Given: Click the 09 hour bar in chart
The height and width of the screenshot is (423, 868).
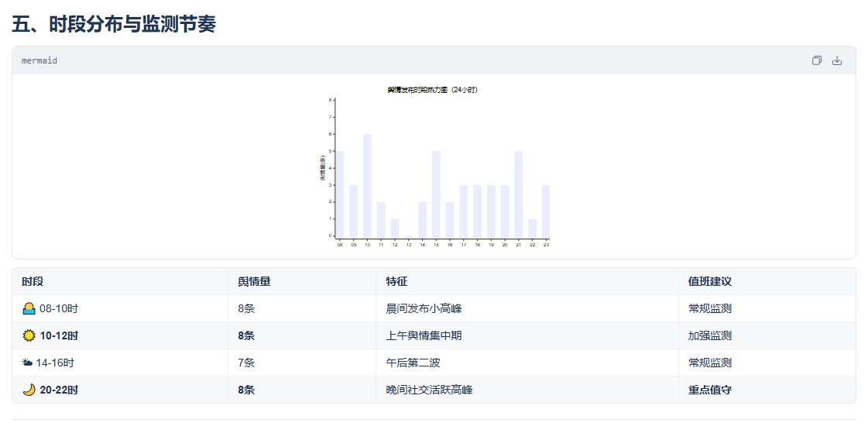Looking at the screenshot, I should pos(353,211).
